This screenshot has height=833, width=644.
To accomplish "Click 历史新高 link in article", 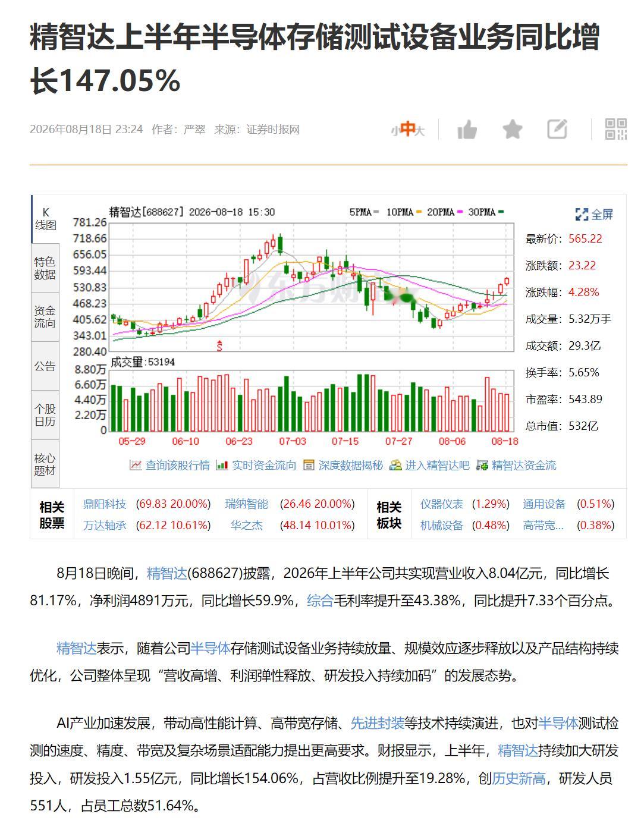I will point(519,778).
